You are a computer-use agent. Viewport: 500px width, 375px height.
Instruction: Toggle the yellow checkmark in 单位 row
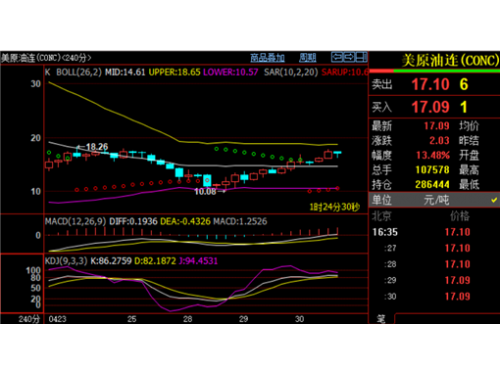(494, 200)
